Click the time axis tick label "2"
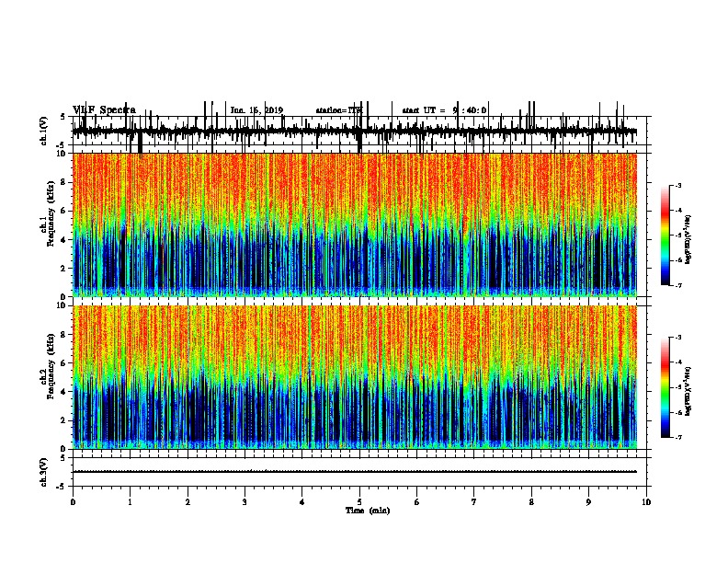Image resolution: width=728 pixels, height=563 pixels. coord(188,502)
